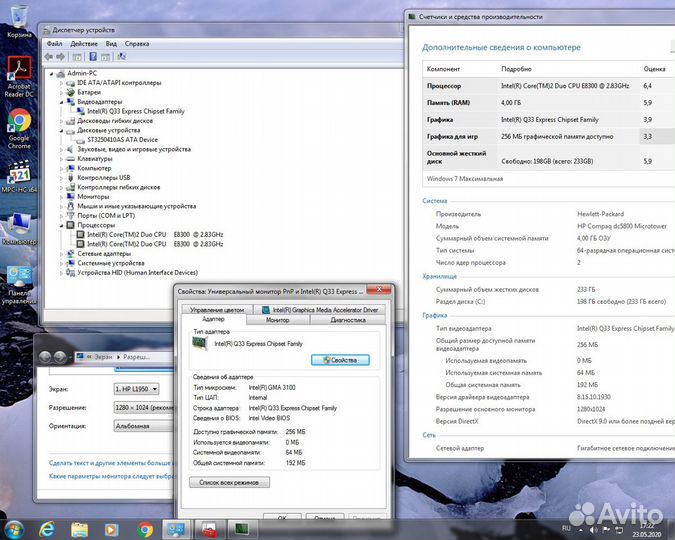Screen dimensions: 675x540
Task: Expand IDE ATA/ATAPI контроллеры node
Action: point(61,83)
